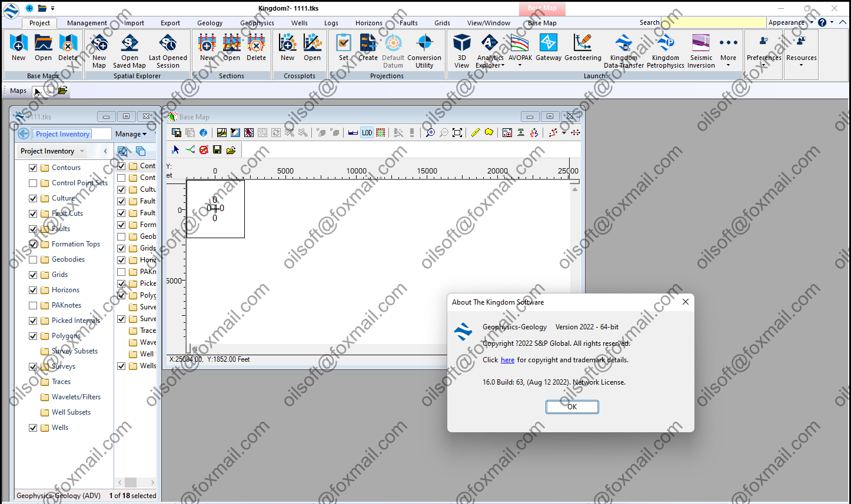Open the Import ribbon tab

pyautogui.click(x=134, y=23)
